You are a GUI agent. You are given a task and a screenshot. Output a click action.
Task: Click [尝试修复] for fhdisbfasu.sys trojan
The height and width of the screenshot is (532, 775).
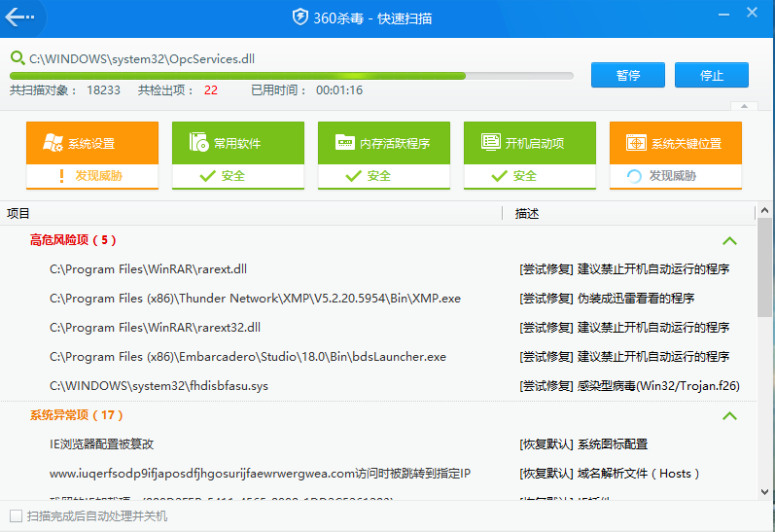point(546,386)
